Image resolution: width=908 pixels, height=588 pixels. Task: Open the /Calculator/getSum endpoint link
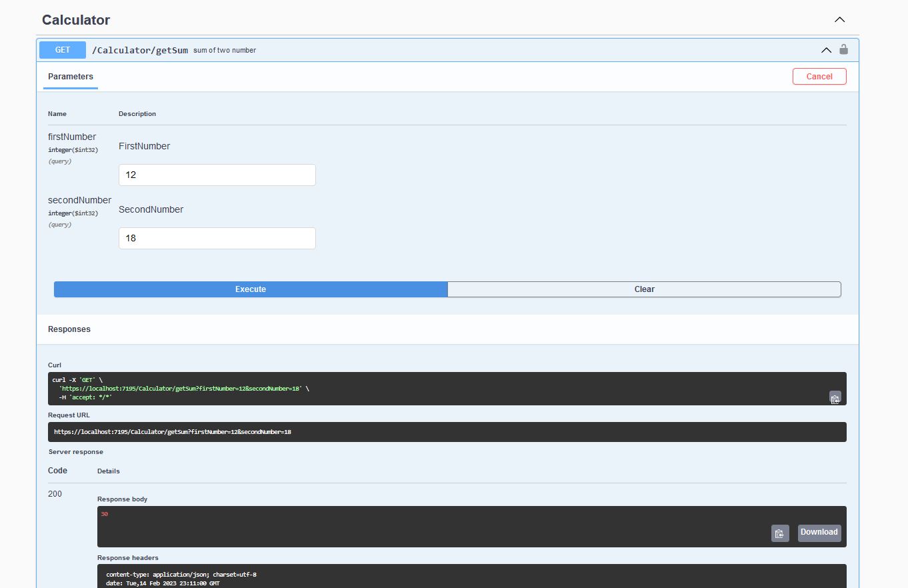139,49
